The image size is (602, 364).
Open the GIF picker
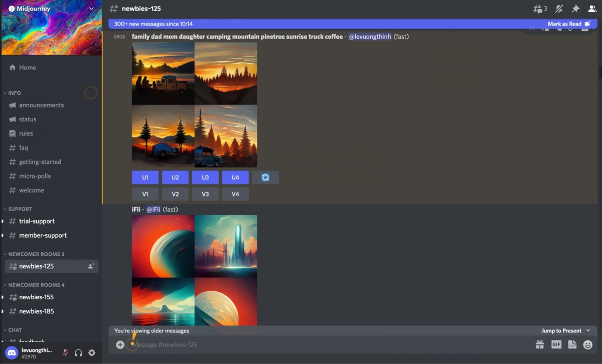[556, 344]
